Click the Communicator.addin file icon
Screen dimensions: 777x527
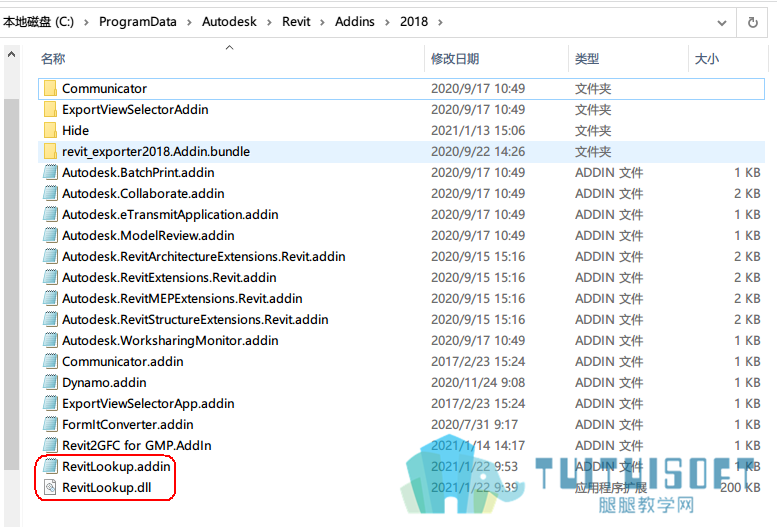pyautogui.click(x=50, y=361)
